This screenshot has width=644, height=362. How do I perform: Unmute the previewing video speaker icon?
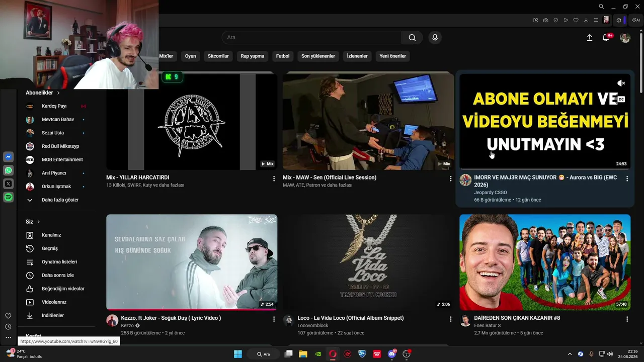[x=621, y=83]
